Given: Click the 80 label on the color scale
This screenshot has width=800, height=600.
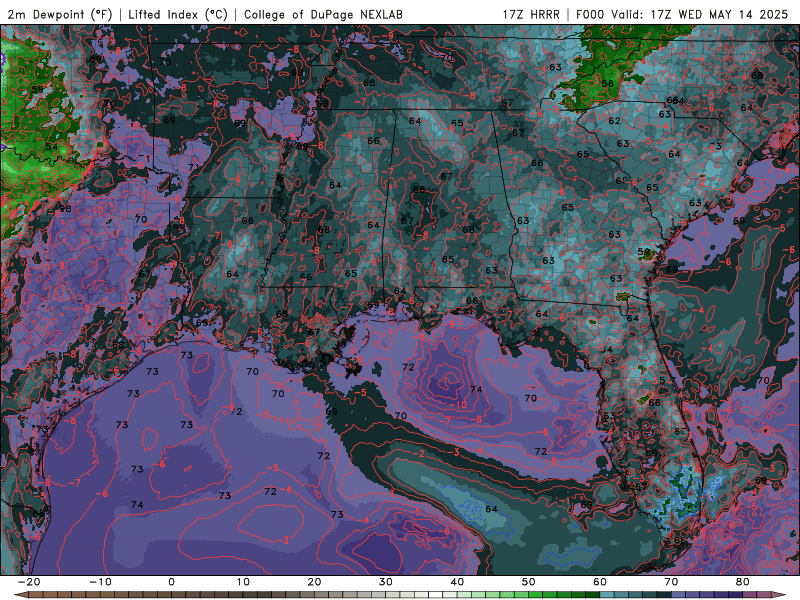Looking at the screenshot, I should pos(743,582).
